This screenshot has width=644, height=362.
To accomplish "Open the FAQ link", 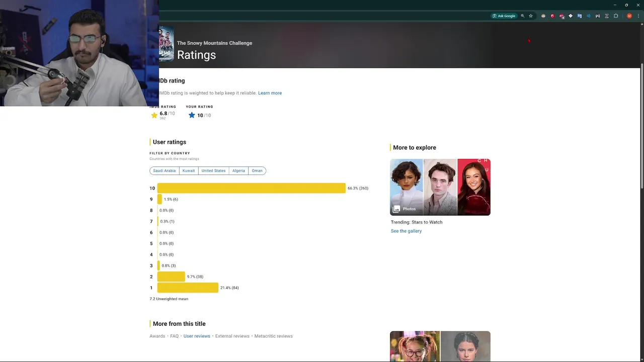I will click(174, 336).
